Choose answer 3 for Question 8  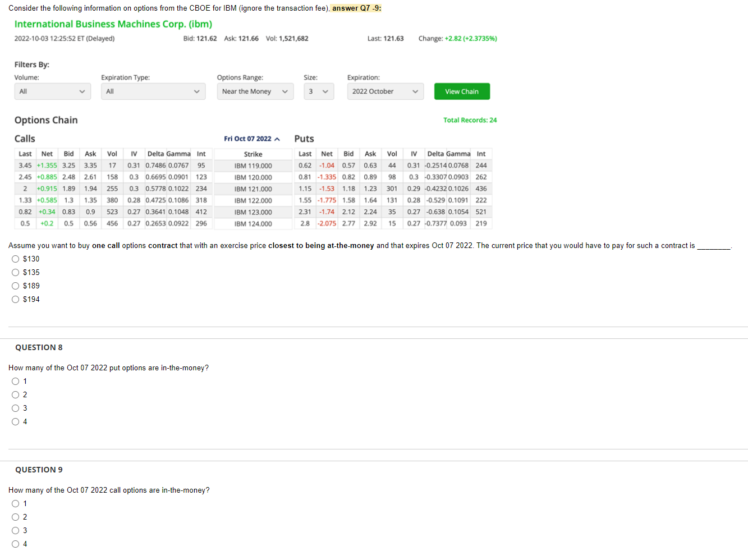[16, 408]
